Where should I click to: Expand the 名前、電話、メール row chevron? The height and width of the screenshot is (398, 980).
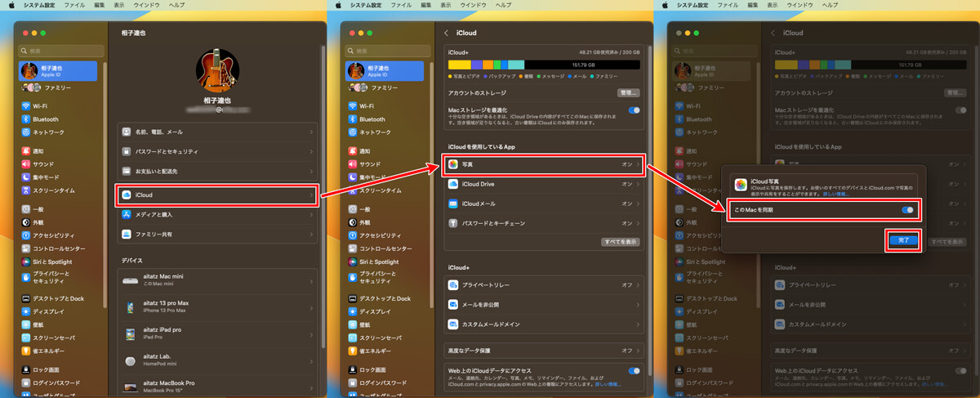pos(311,132)
